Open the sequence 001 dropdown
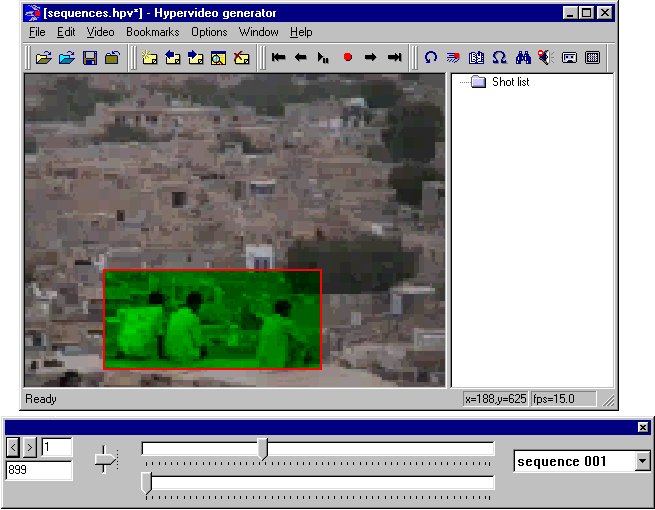Image resolution: width=655 pixels, height=510 pixels. click(x=641, y=461)
